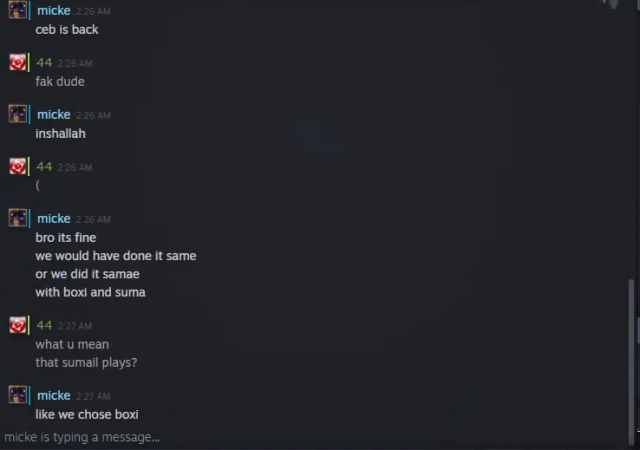
Task: Open the 44 username above 'fak dude'
Action: [x=44, y=62]
